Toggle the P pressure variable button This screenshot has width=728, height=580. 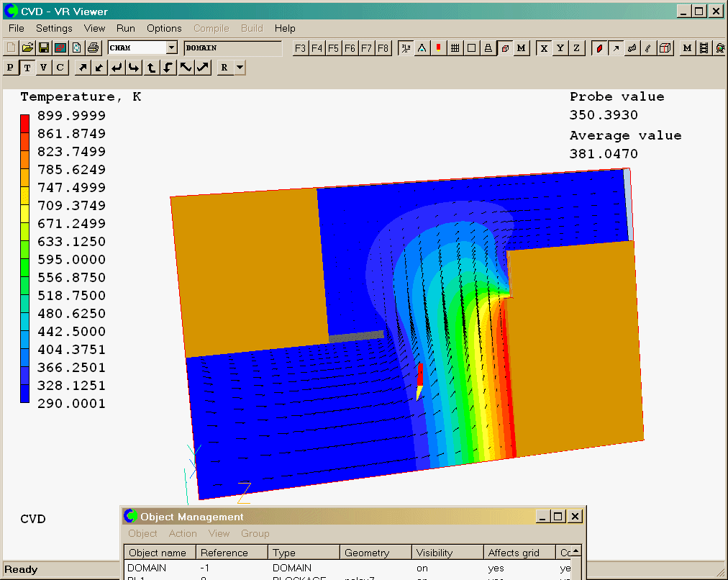(11, 68)
